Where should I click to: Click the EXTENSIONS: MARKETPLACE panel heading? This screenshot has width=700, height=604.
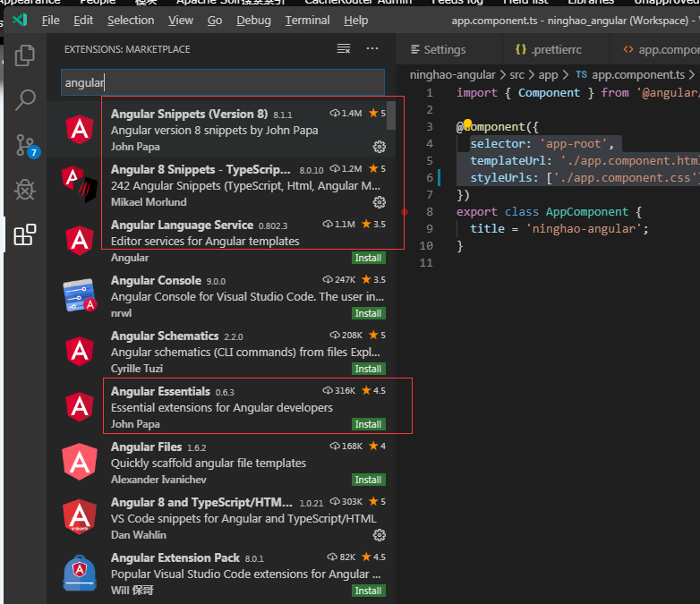tap(127, 49)
